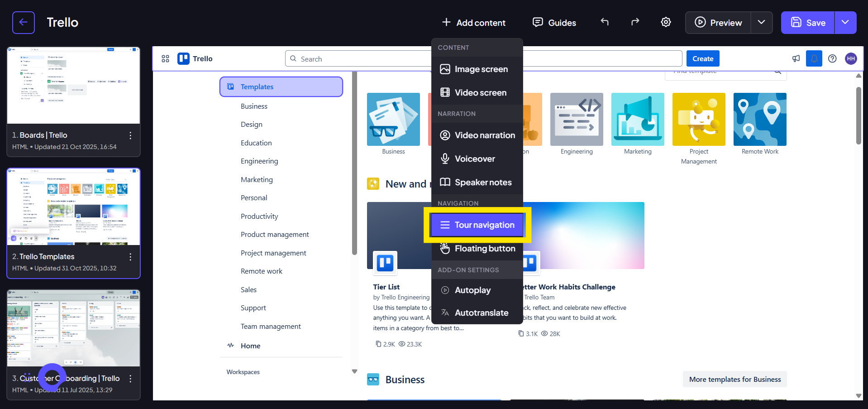Select the Customer Onboarding screen thumbnail
The height and width of the screenshot is (409, 868).
(73, 328)
